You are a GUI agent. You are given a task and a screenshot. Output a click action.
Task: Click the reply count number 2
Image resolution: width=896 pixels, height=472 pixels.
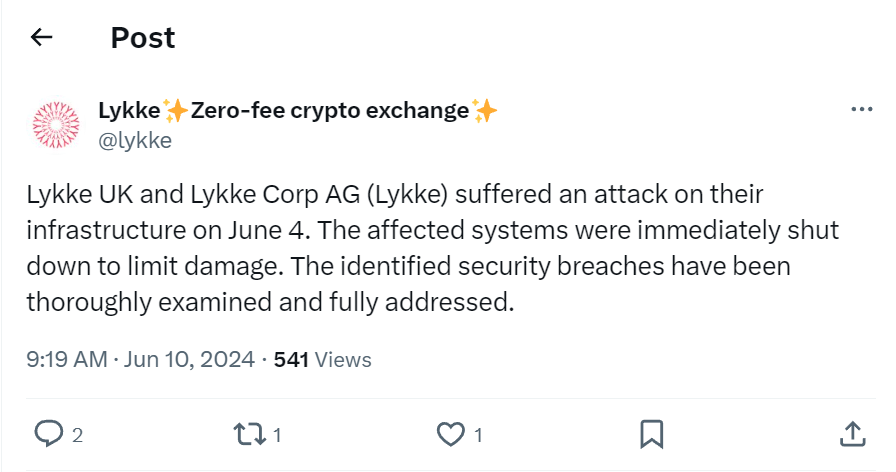77,435
